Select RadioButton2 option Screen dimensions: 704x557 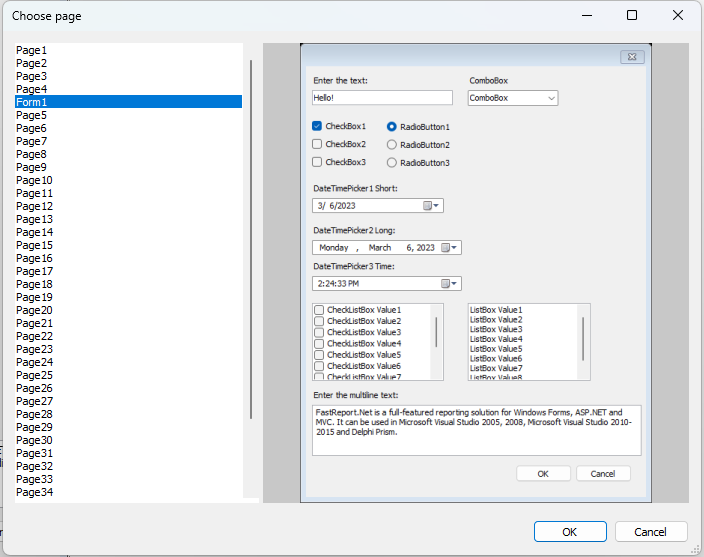click(392, 145)
